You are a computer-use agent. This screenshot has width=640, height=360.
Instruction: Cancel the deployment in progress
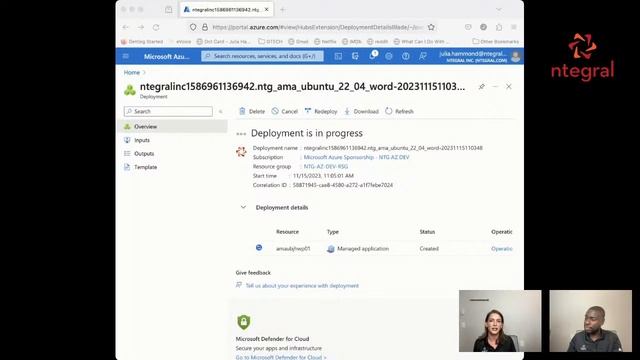pyautogui.click(x=285, y=111)
